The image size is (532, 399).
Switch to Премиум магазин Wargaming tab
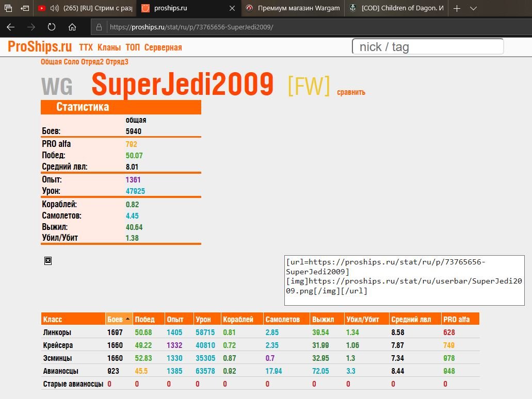[293, 8]
